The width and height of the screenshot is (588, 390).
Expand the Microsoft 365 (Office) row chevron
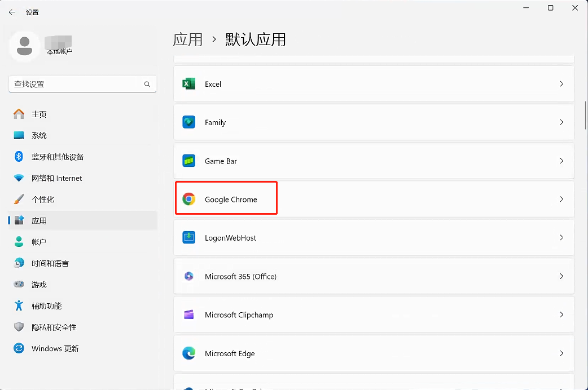[561, 276]
